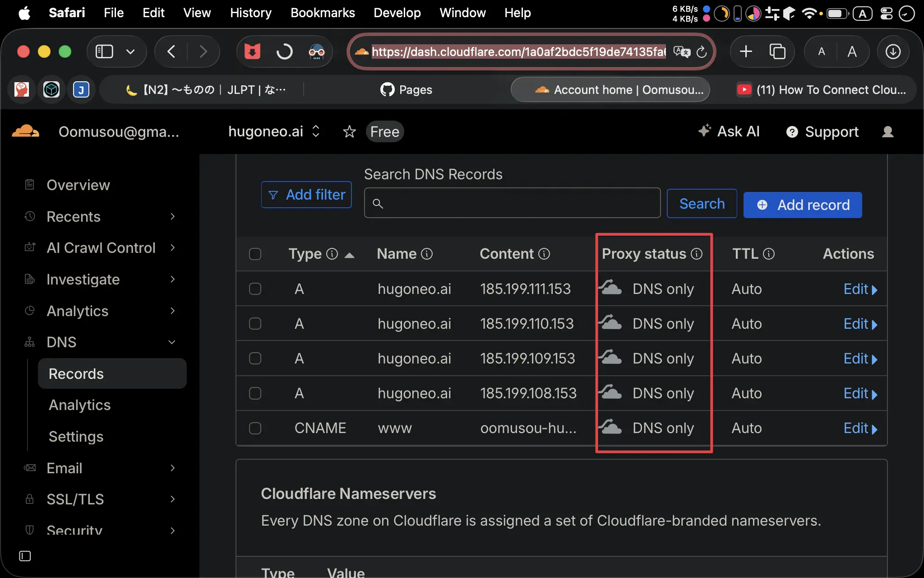Viewport: 924px width, 578px height.
Task: Sort records by Type arrow
Action: (349, 255)
